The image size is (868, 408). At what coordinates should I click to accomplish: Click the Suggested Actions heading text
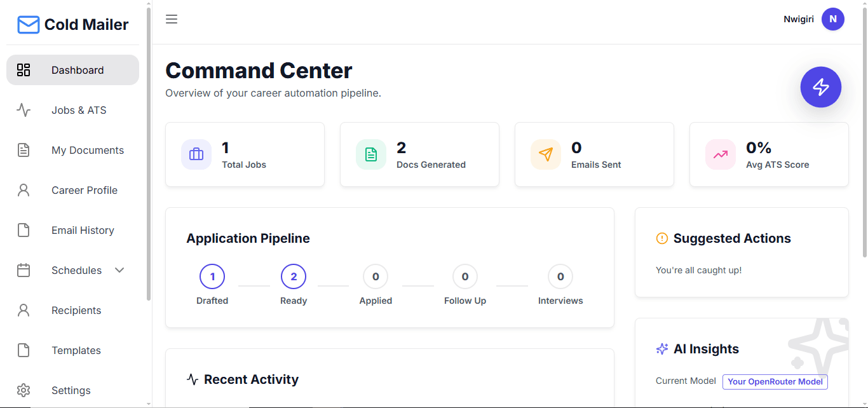coord(732,238)
